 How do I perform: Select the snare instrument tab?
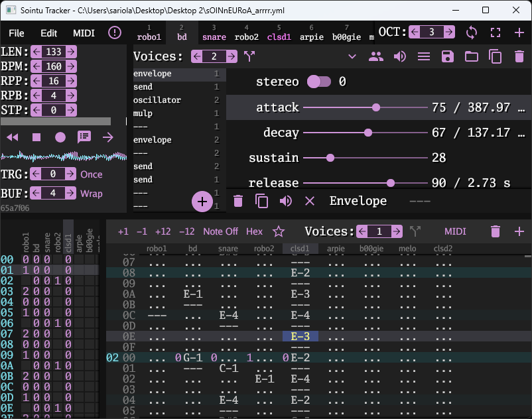pos(214,36)
